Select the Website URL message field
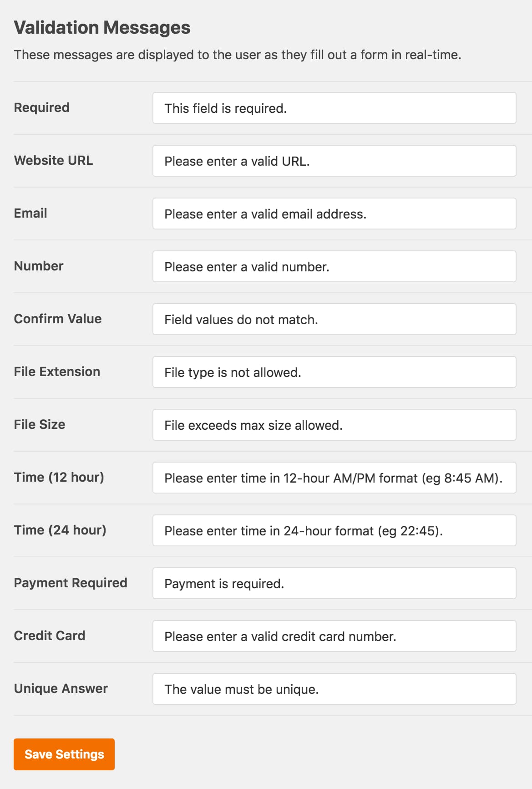This screenshot has width=532, height=789. [334, 161]
